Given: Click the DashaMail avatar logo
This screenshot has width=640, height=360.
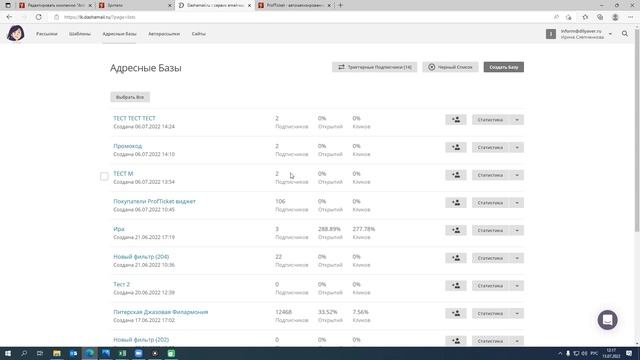Looking at the screenshot, I should 16,33.
